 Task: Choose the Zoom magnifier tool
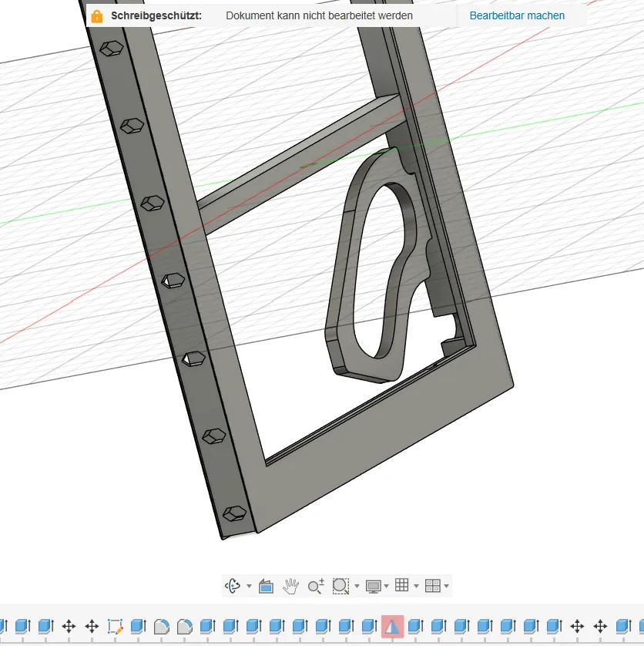click(316, 586)
